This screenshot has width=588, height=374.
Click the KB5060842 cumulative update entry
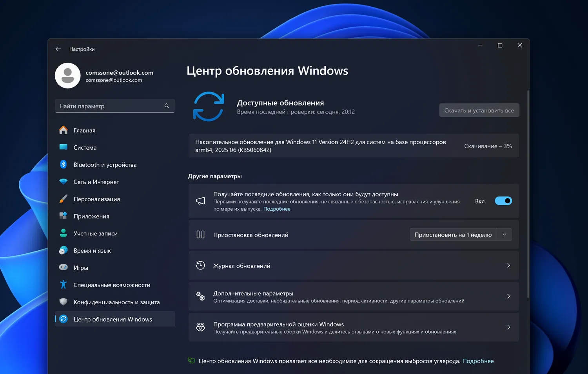tap(354, 146)
